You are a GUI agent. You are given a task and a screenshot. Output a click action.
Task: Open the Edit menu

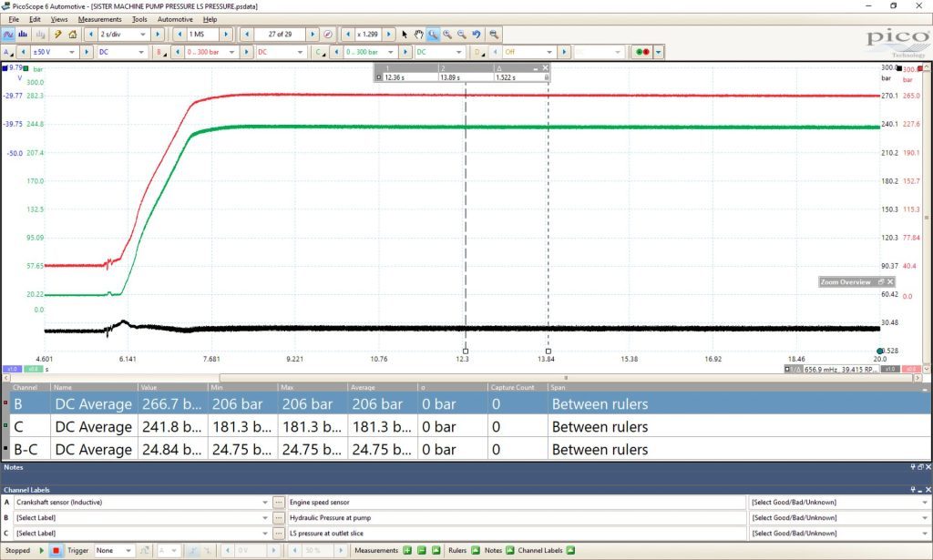(35, 19)
